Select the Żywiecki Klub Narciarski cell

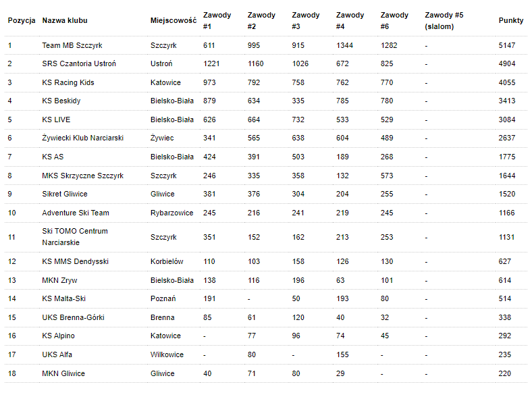coord(82,138)
